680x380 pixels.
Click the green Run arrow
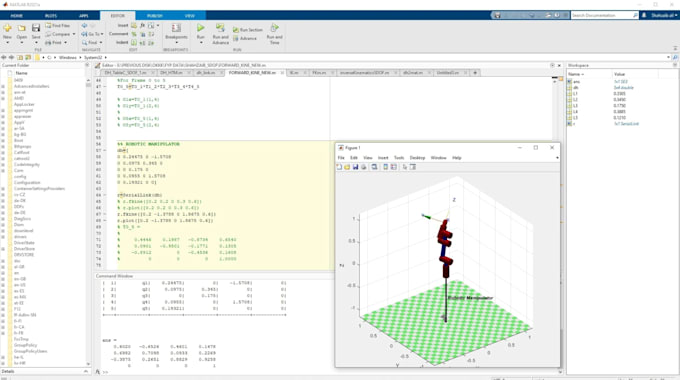pos(200,28)
